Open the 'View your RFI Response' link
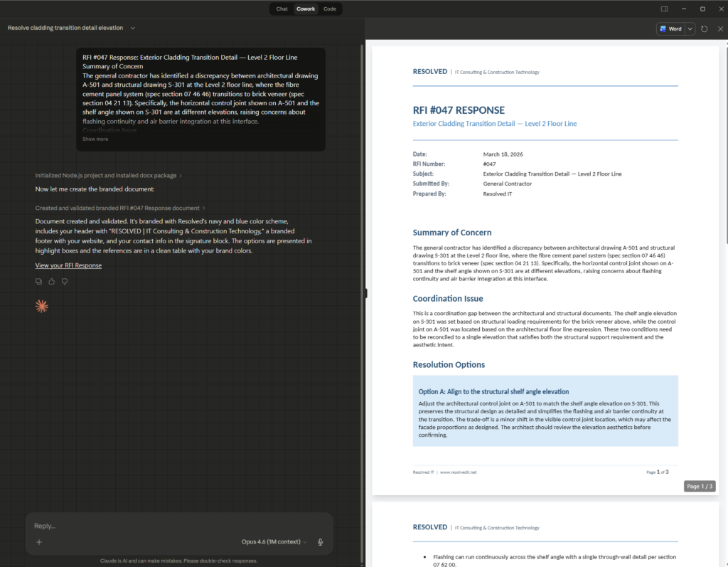This screenshot has height=567, width=728. tap(68, 265)
